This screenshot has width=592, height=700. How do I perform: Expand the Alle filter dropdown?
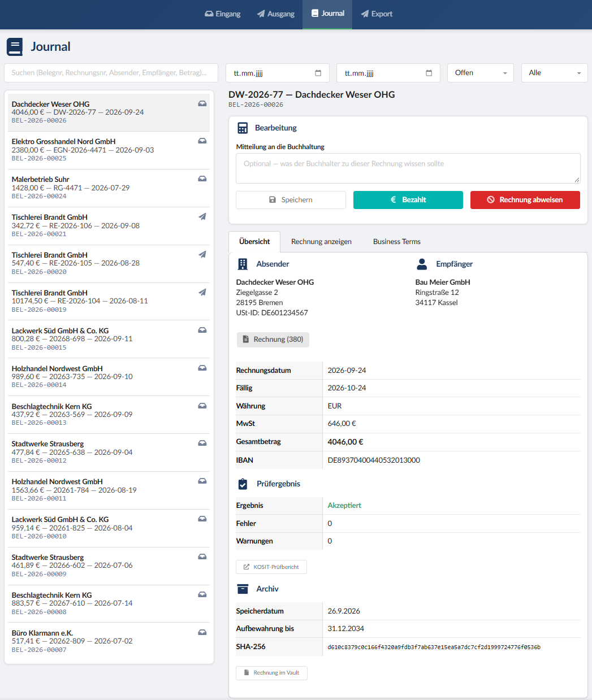tap(555, 73)
